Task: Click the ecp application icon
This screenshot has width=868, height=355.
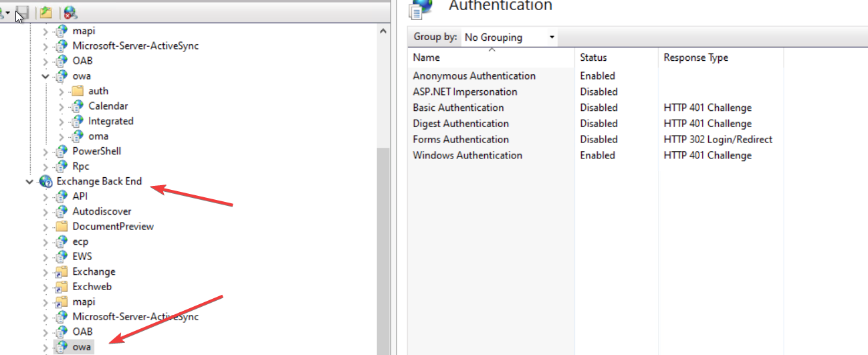Action: tap(62, 241)
